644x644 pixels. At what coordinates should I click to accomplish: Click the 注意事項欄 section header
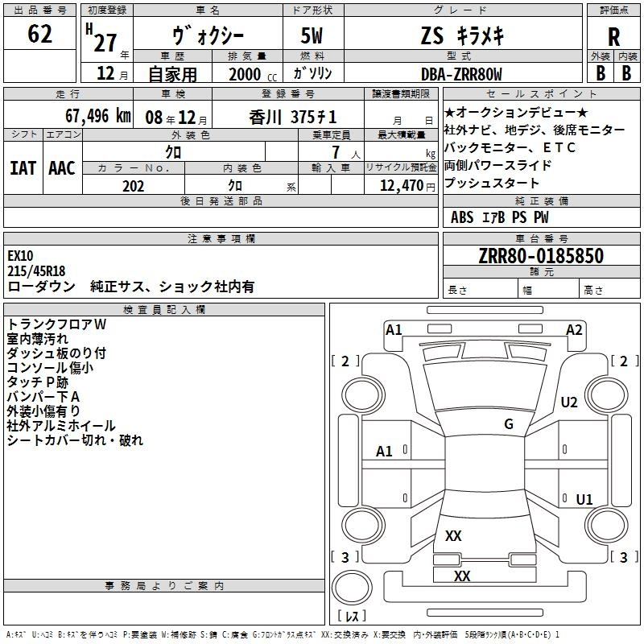[221, 238]
